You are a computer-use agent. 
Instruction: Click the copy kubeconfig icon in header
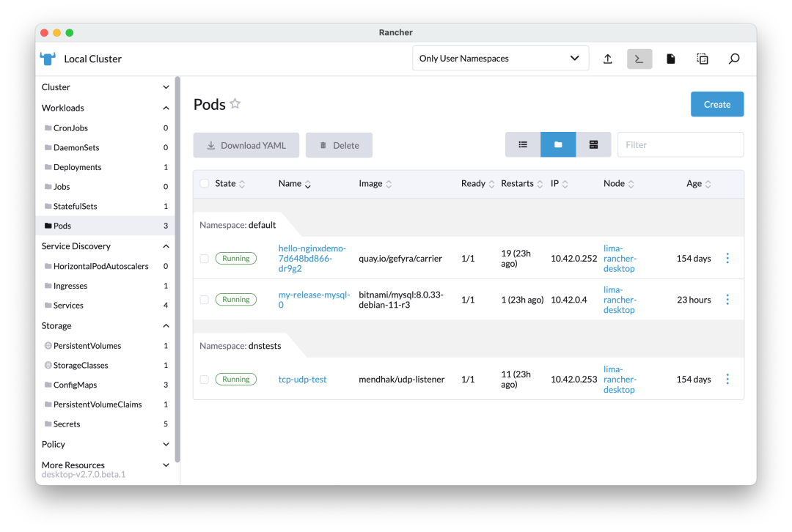coord(670,59)
